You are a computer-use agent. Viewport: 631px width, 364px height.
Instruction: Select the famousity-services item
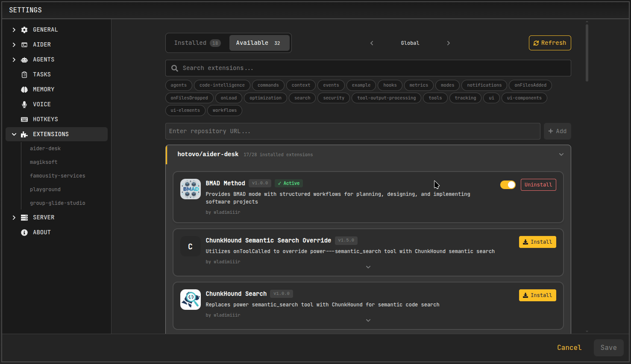point(58,176)
